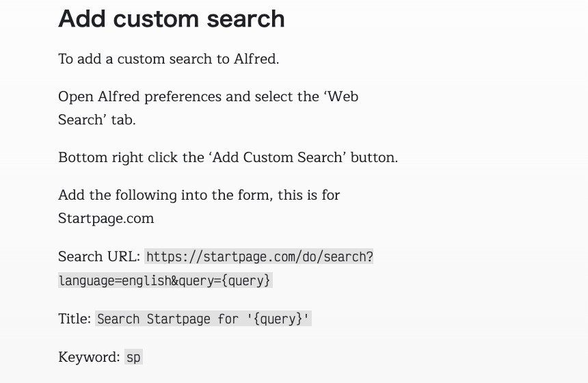Click the word 'Alfred' in the first sentence

pos(256,59)
